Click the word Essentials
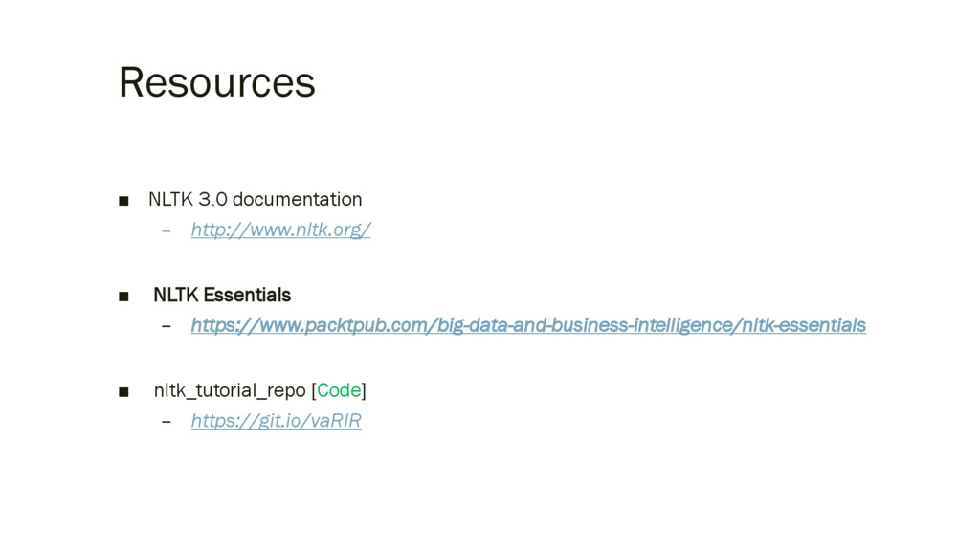This screenshot has height=551, width=980. point(247,295)
